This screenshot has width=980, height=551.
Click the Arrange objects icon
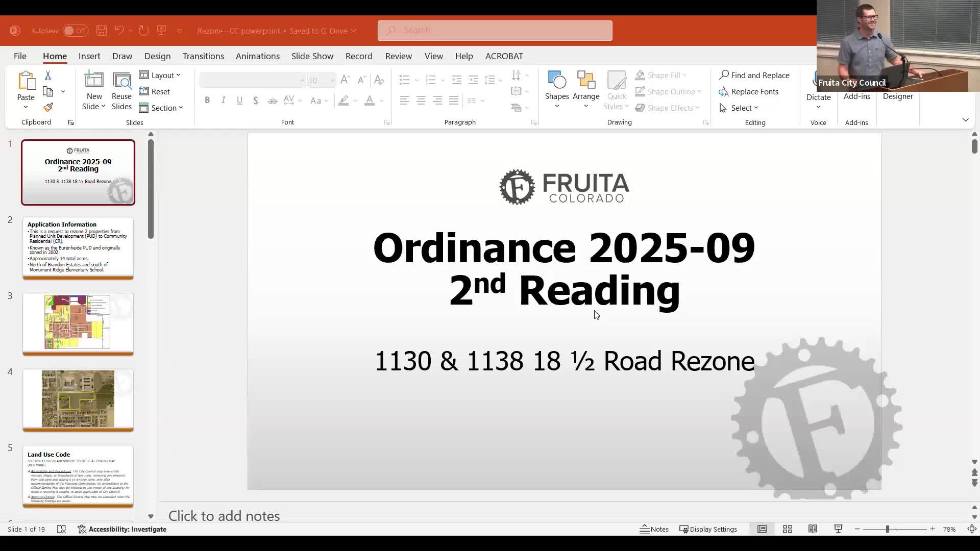point(586,81)
